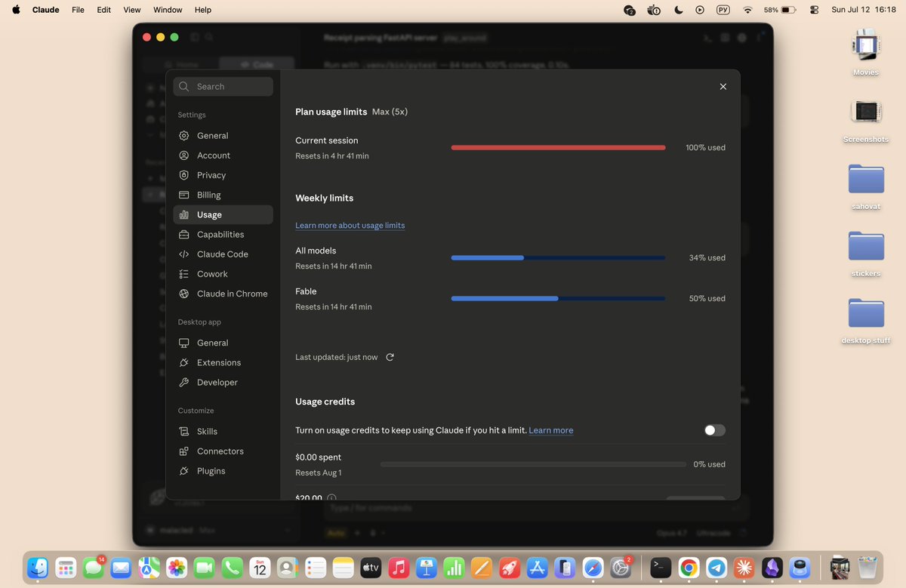The image size is (906, 588).
Task: Turn on the usage credits toggle
Action: point(714,430)
